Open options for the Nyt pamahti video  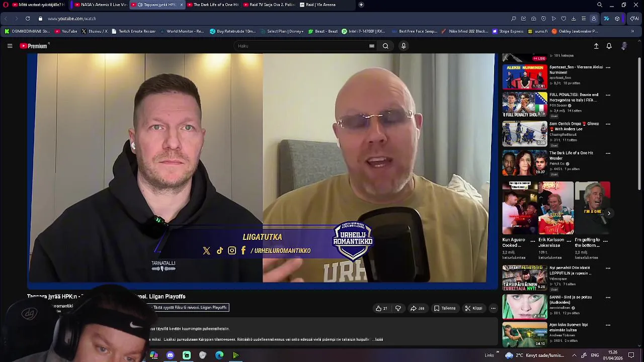pyautogui.click(x=608, y=268)
